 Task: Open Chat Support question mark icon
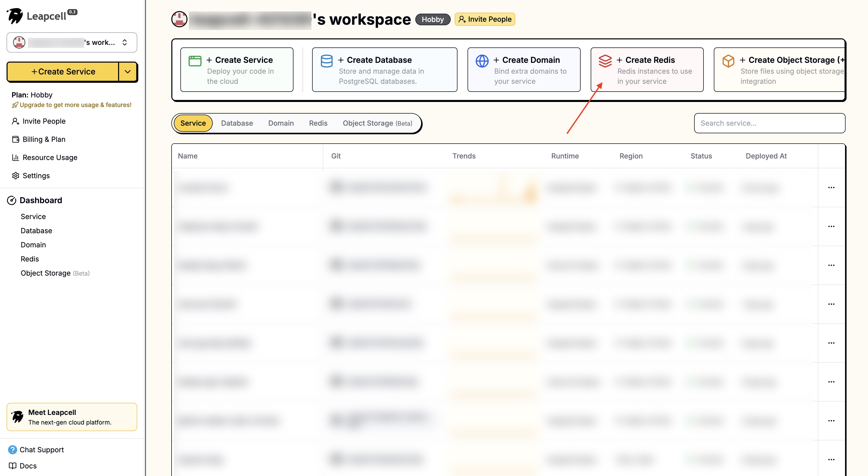(x=12, y=449)
